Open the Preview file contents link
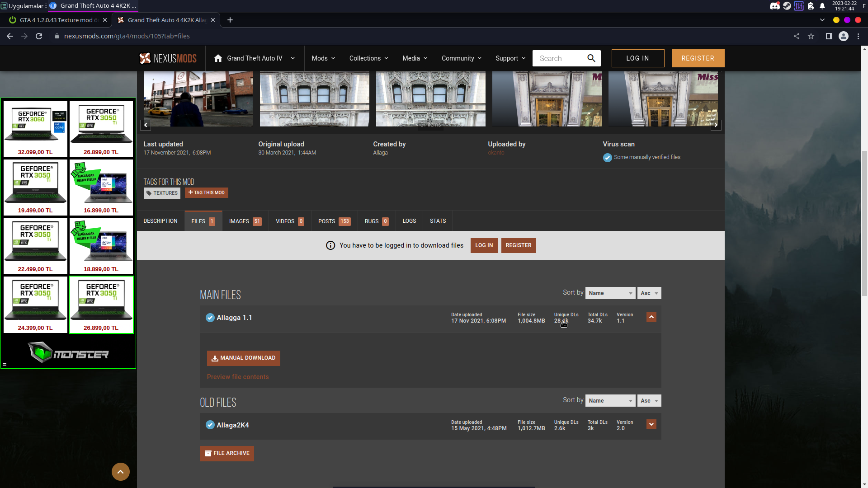This screenshot has height=488, width=868. pyautogui.click(x=238, y=377)
